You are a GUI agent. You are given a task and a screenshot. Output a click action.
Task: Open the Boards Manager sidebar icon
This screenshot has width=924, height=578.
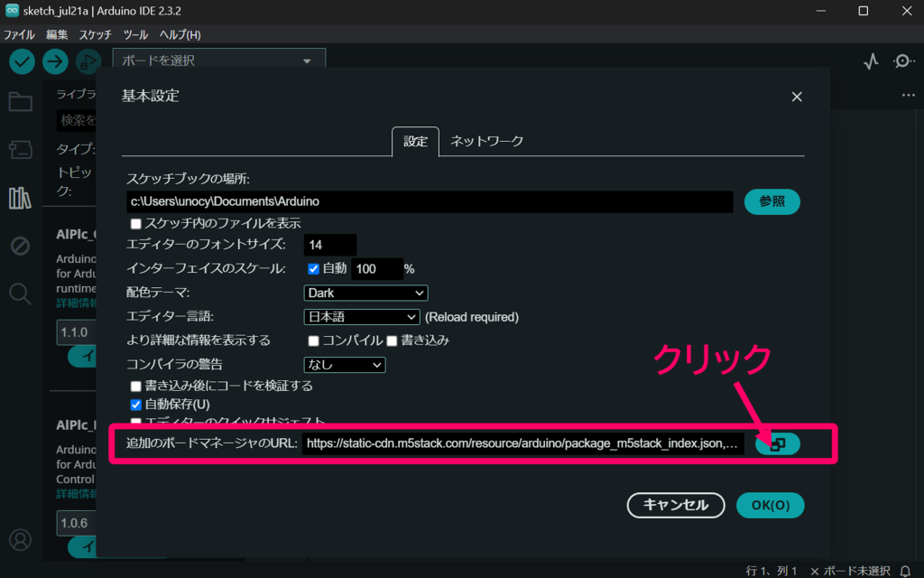20,150
